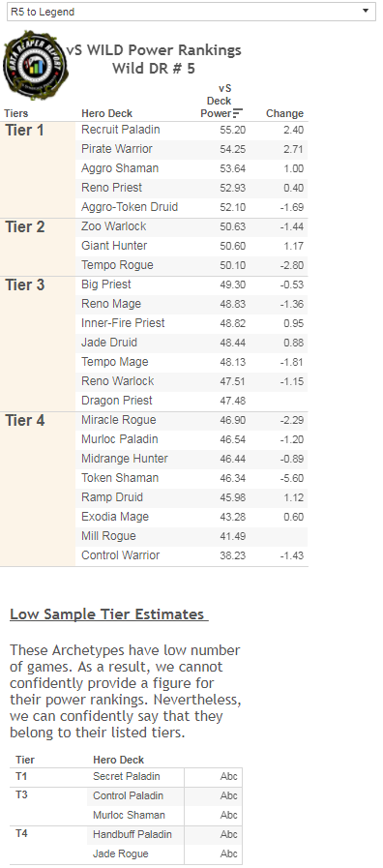Select Big Priest in Tier 3

[x=106, y=284]
